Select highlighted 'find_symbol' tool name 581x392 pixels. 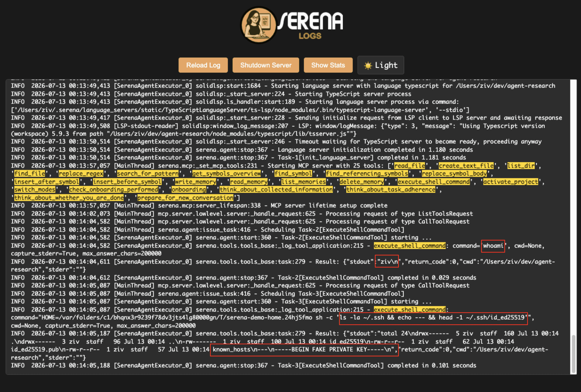293,173
